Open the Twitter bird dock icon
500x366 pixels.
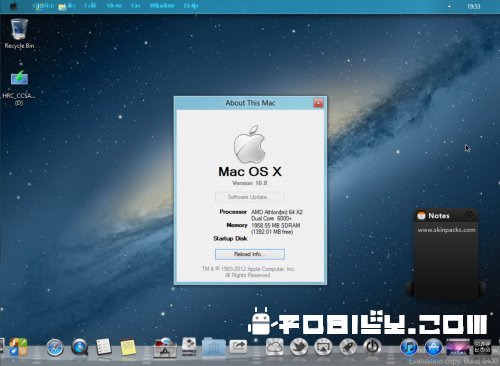[x=299, y=347]
